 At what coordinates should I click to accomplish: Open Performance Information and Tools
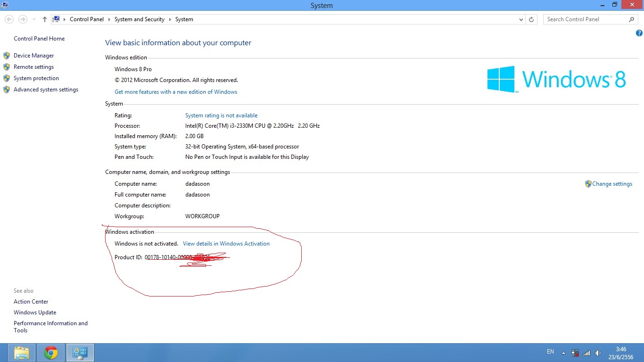pyautogui.click(x=50, y=327)
